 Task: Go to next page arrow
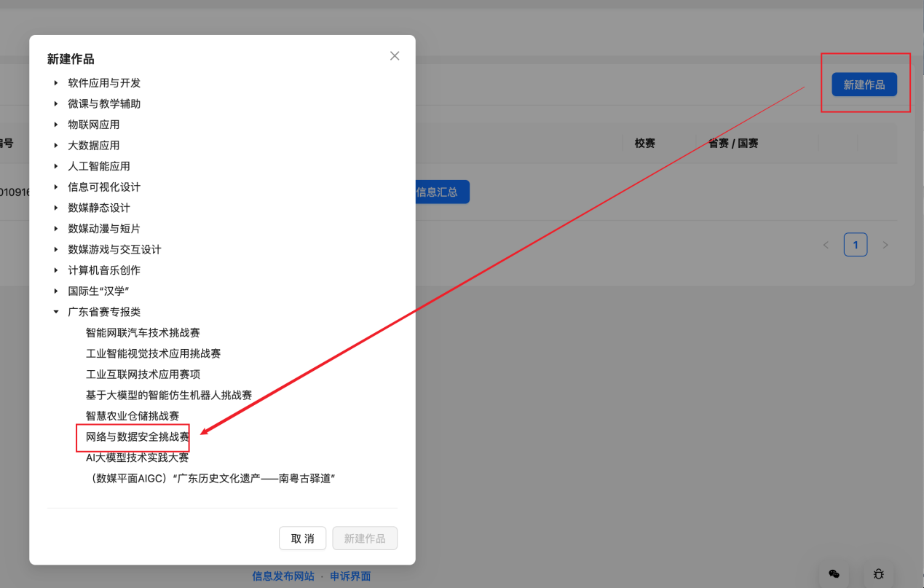tap(885, 245)
